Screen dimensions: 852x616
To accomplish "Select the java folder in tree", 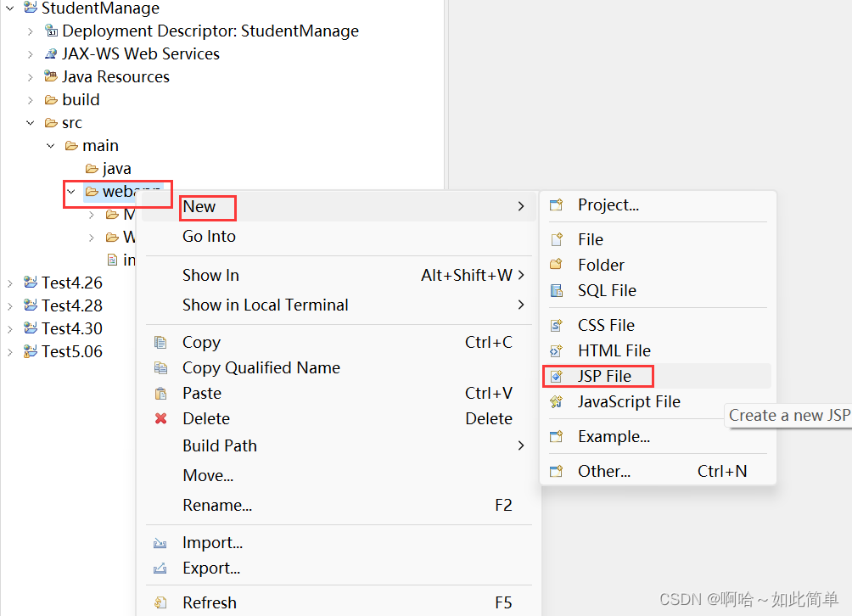I will (x=116, y=169).
